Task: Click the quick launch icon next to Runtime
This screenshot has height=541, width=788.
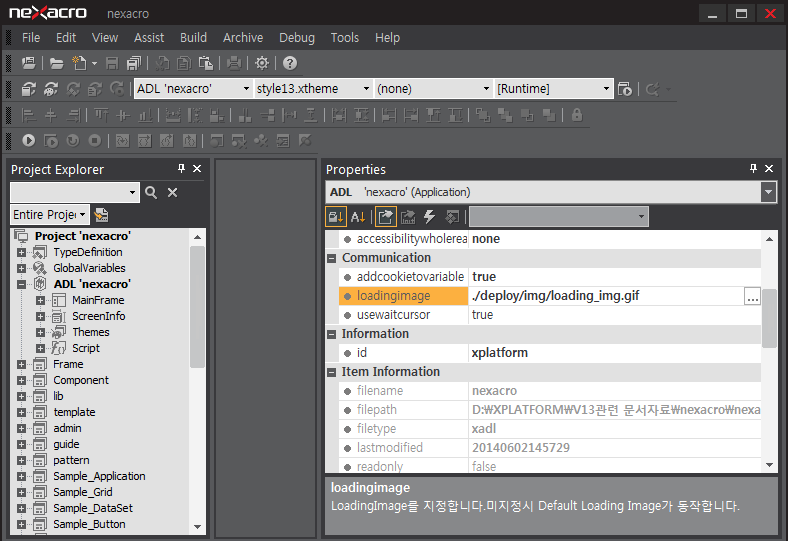Action: pyautogui.click(x=625, y=89)
